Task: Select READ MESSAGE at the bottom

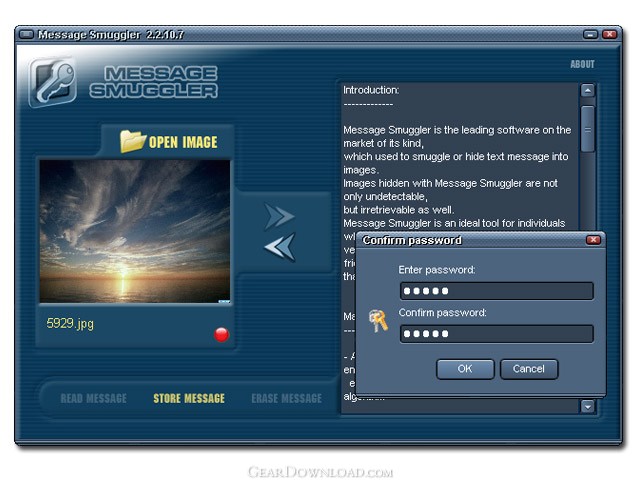Action: click(x=93, y=398)
